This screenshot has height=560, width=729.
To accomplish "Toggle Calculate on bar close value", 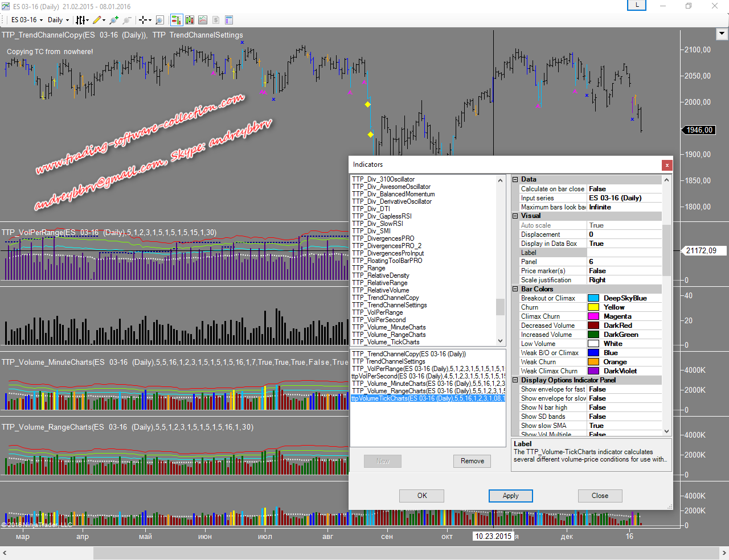I will (624, 189).
